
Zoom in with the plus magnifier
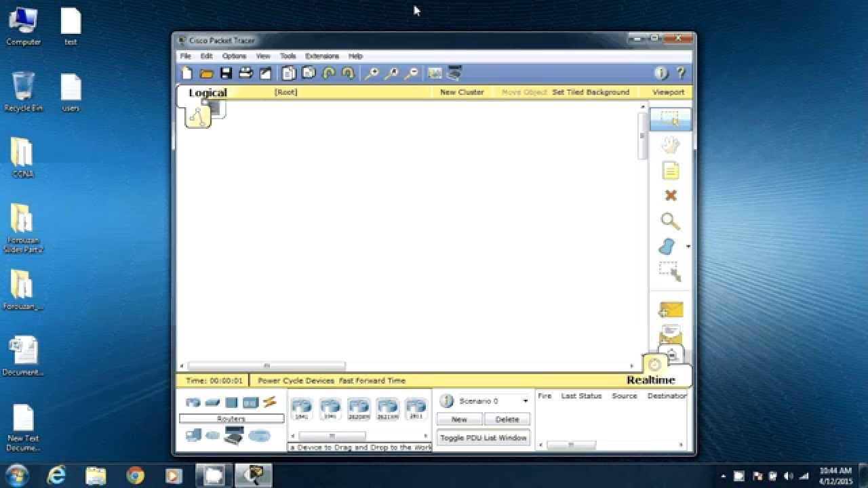pyautogui.click(x=372, y=73)
